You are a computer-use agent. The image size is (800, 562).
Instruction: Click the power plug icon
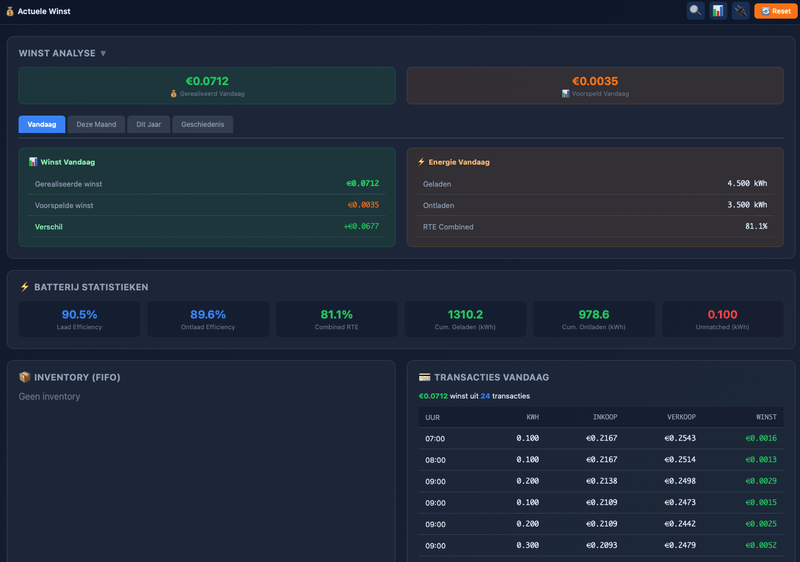pyautogui.click(x=740, y=11)
